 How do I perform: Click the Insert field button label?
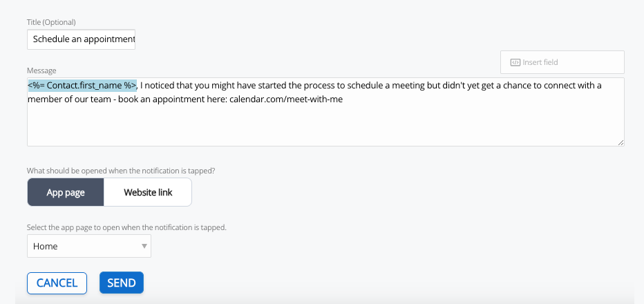540,62
